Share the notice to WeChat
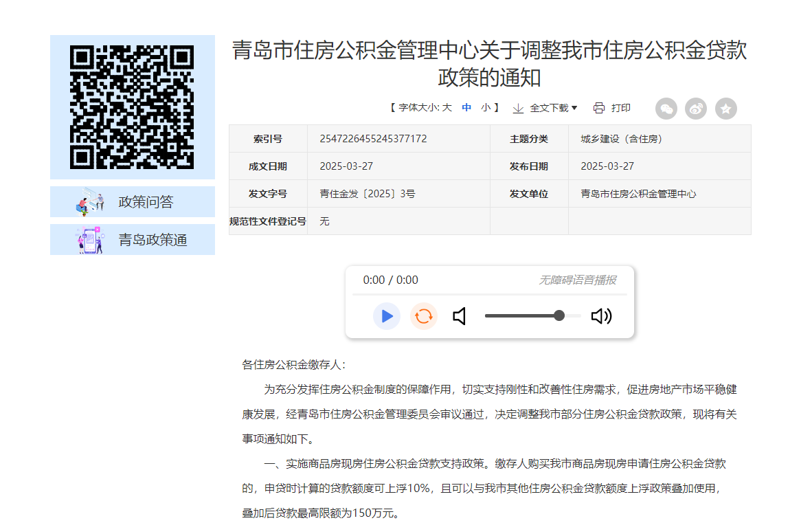This screenshot has width=812, height=523. coord(666,109)
